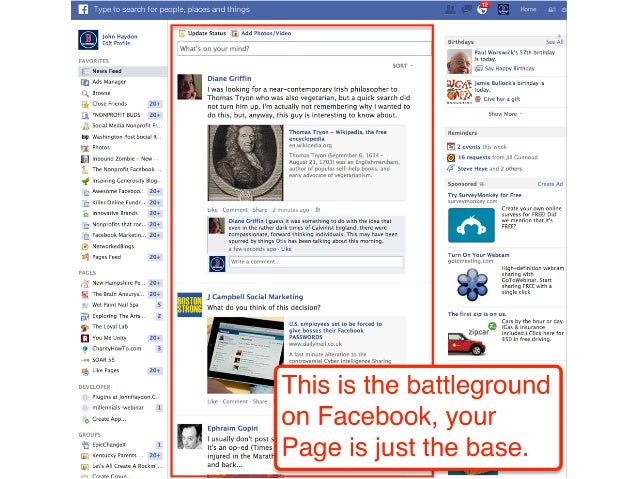Click Like Pages thumbs-up icon

pyautogui.click(x=85, y=371)
